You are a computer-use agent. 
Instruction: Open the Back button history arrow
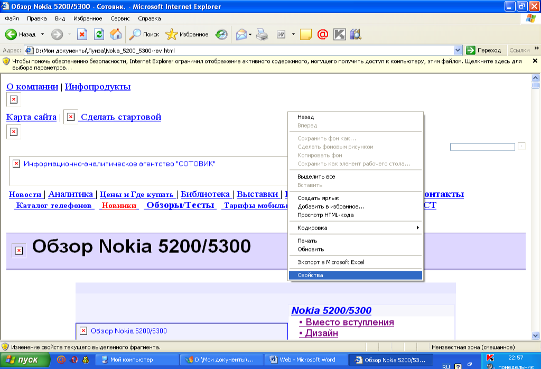(x=42, y=34)
